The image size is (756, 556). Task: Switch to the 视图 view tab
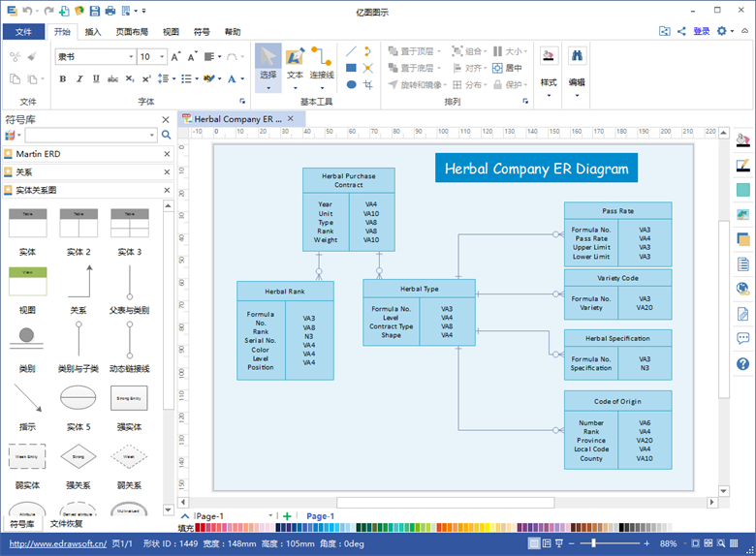click(x=171, y=32)
